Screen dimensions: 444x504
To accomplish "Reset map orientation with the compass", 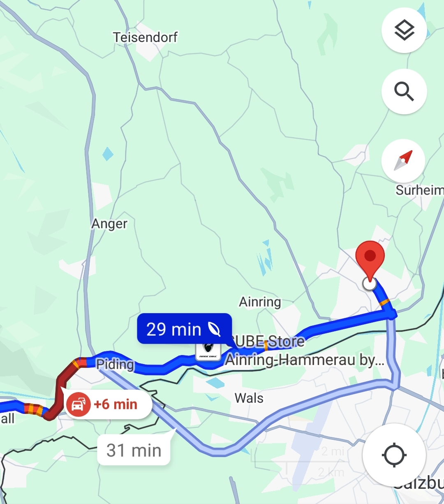I will coord(403,160).
